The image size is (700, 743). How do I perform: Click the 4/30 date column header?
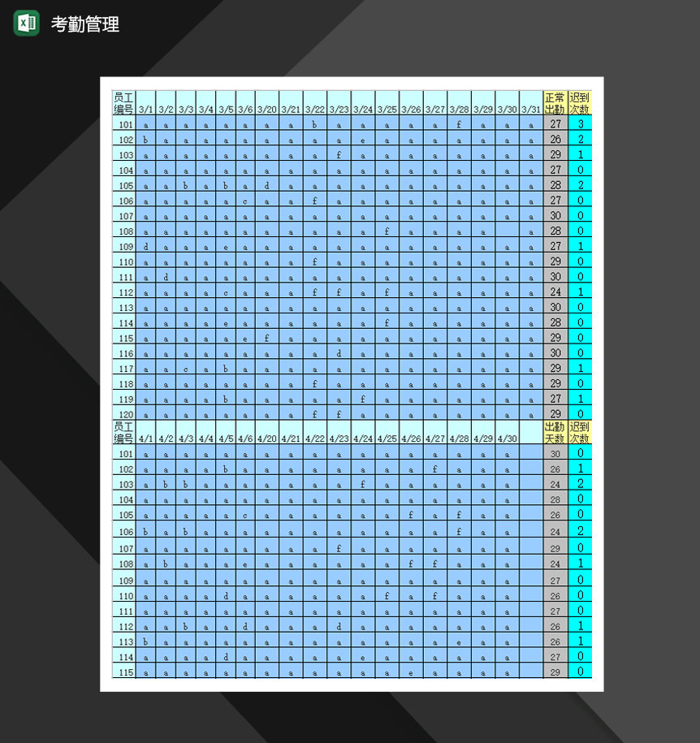click(507, 438)
